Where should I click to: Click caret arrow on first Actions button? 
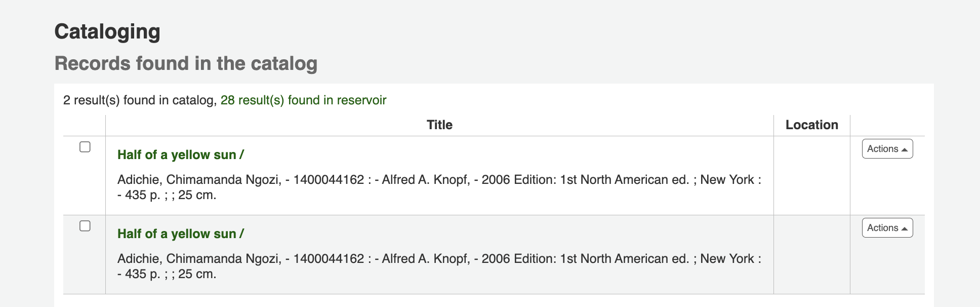coord(905,149)
